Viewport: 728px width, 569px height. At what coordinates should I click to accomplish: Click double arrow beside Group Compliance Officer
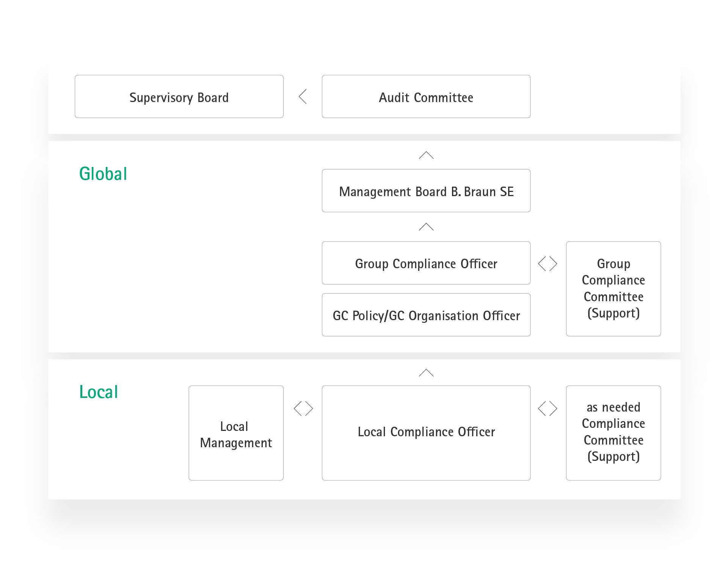[548, 264]
